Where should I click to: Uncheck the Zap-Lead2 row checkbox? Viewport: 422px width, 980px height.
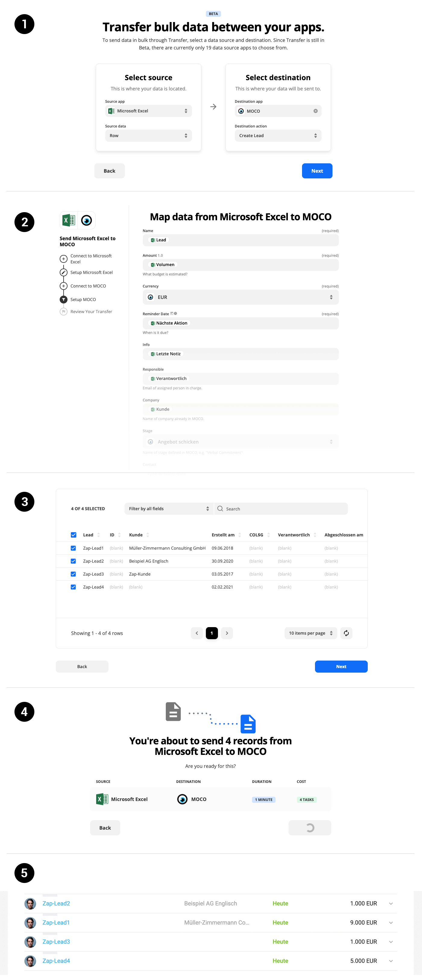74,561
